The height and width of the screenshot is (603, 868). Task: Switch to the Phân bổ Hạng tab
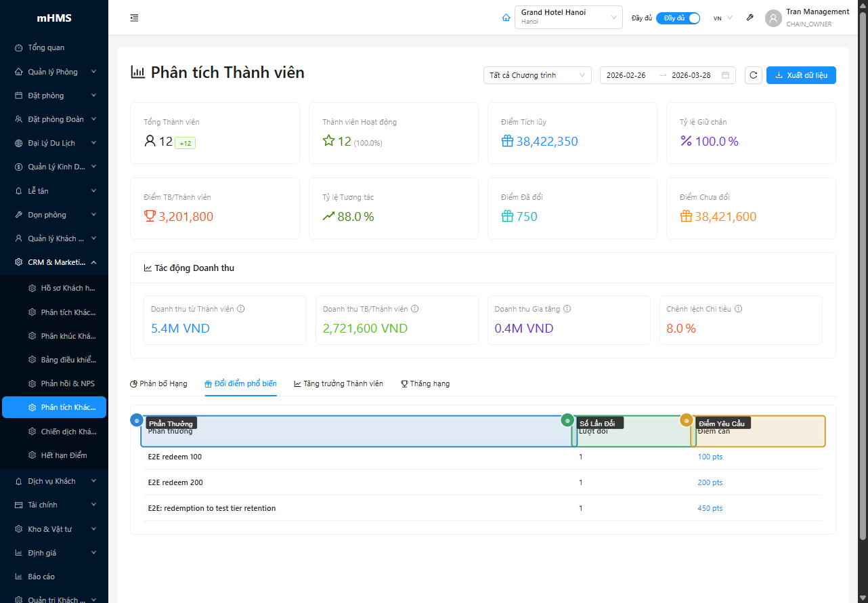point(158,383)
